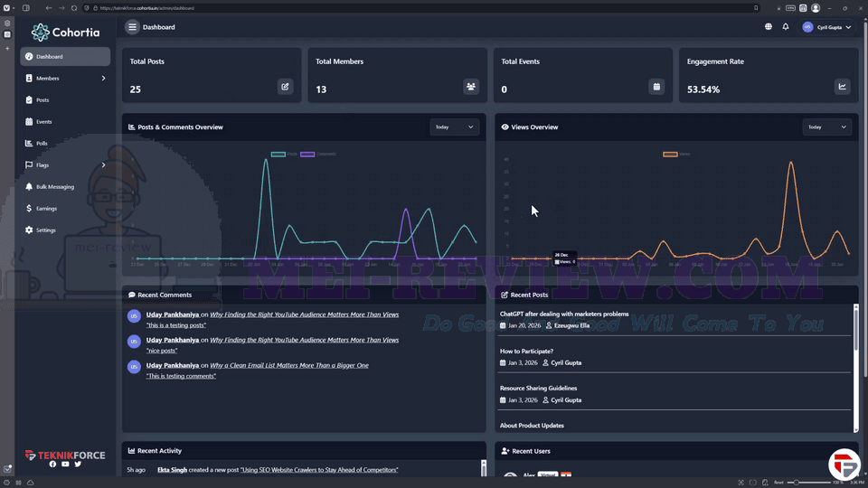Image resolution: width=868 pixels, height=488 pixels.
Task: Open the "This is testing comments" comment link
Action: pyautogui.click(x=181, y=376)
